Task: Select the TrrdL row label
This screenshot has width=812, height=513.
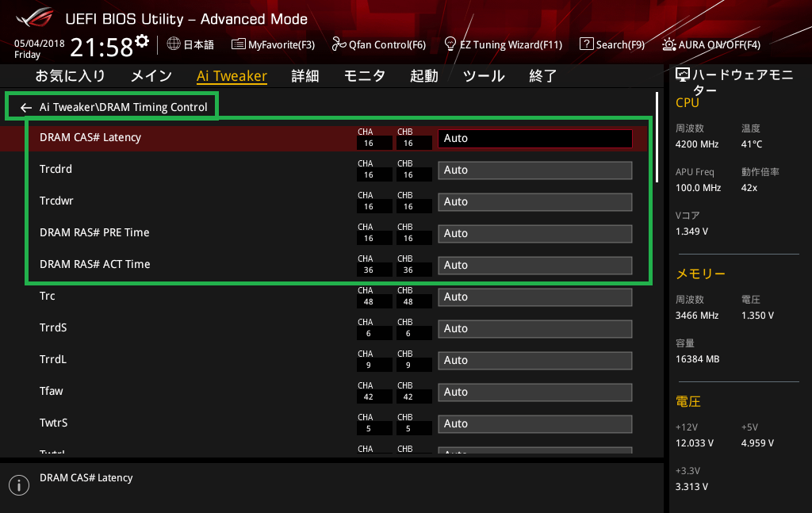Action: (x=53, y=359)
